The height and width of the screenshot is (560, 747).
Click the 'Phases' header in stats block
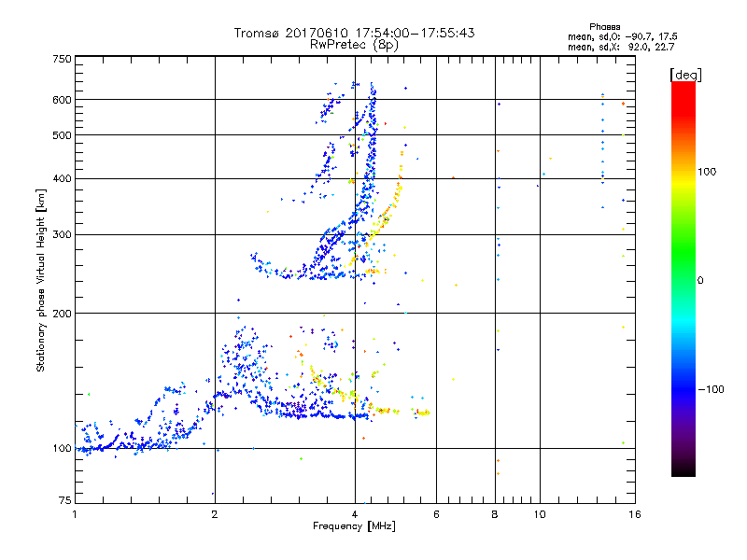604,27
